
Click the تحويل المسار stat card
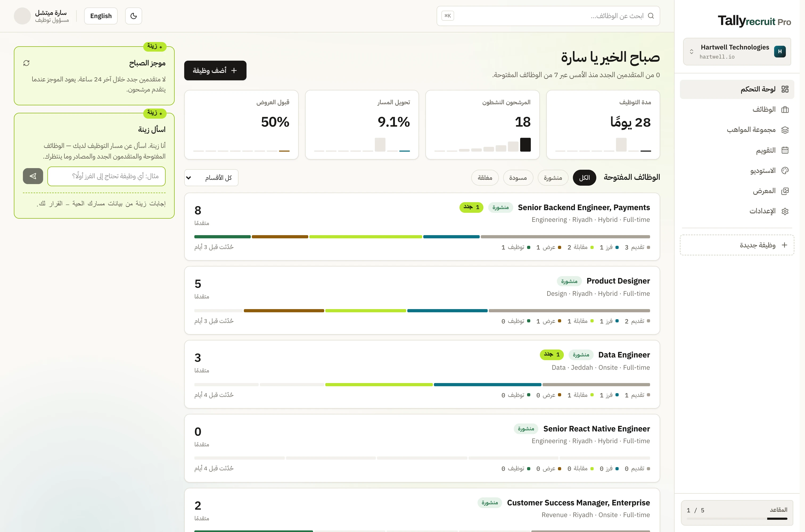pyautogui.click(x=362, y=124)
